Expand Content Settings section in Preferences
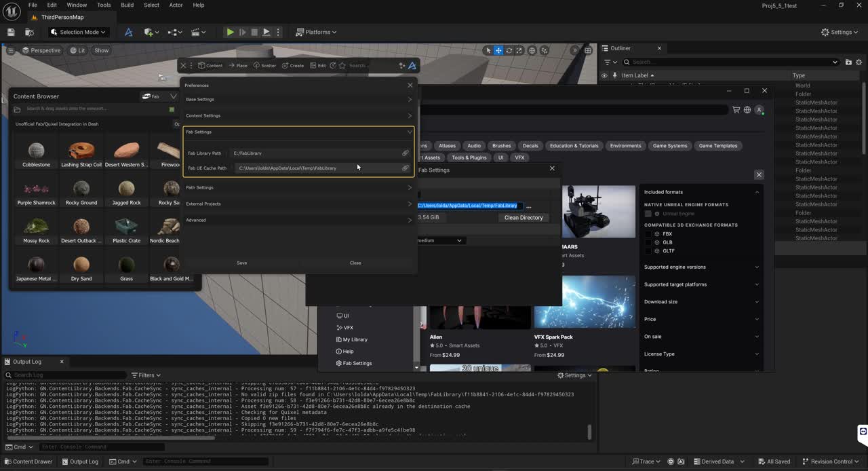This screenshot has width=868, height=471. 298,115
